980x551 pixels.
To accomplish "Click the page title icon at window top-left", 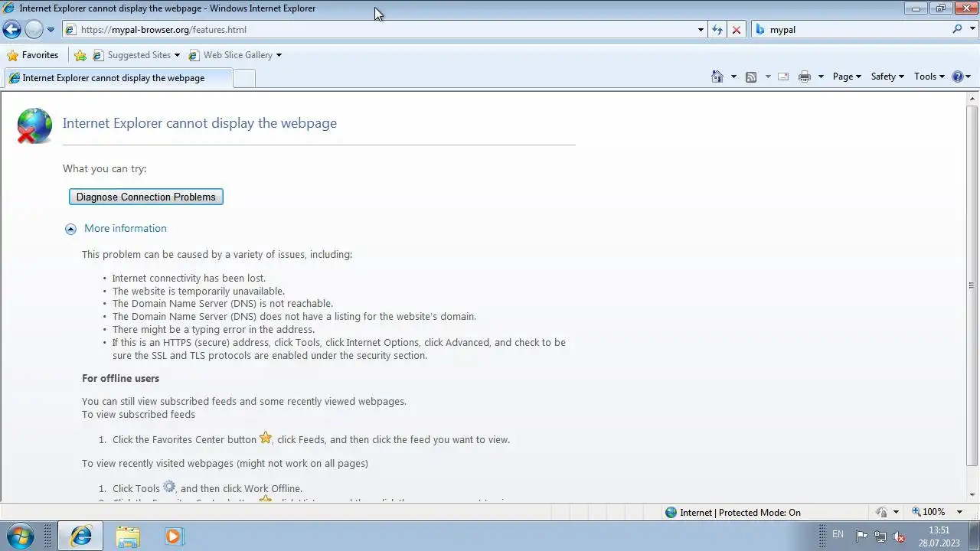I will tap(8, 8).
